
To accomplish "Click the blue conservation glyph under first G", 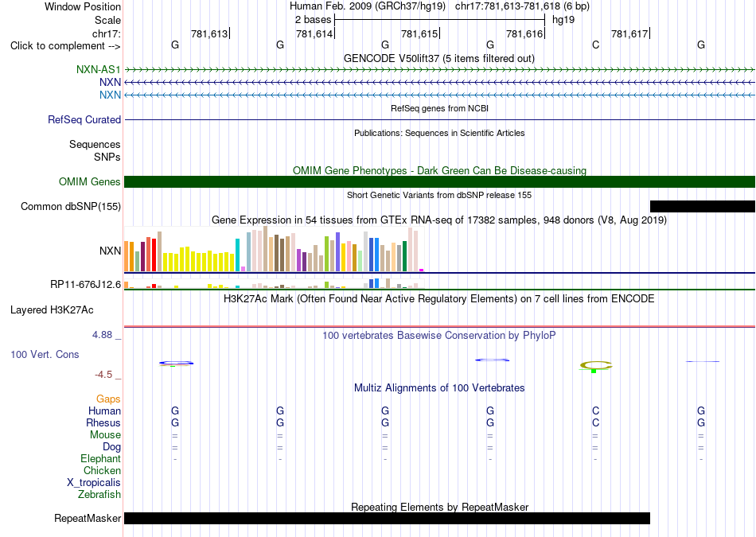I will [x=177, y=363].
